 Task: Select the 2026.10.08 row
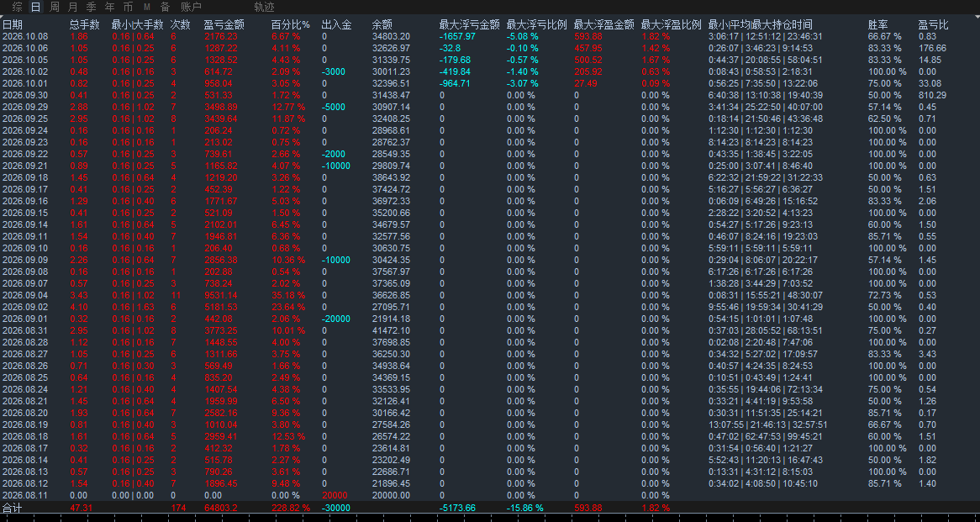point(490,37)
